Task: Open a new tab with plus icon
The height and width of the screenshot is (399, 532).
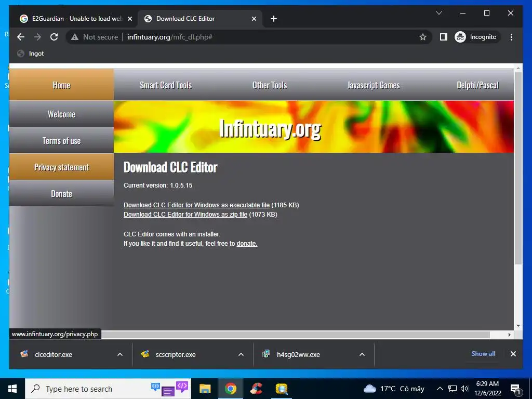Action: 274,19
